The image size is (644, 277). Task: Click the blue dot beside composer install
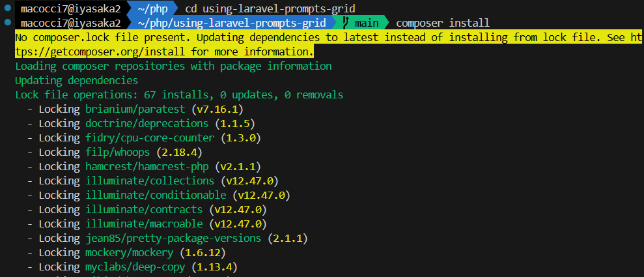pos(7,23)
